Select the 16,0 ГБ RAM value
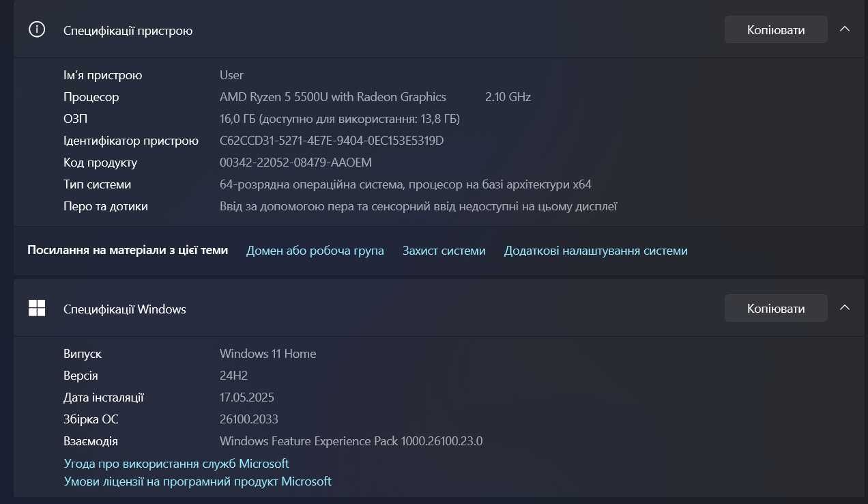868x504 pixels. click(x=340, y=119)
